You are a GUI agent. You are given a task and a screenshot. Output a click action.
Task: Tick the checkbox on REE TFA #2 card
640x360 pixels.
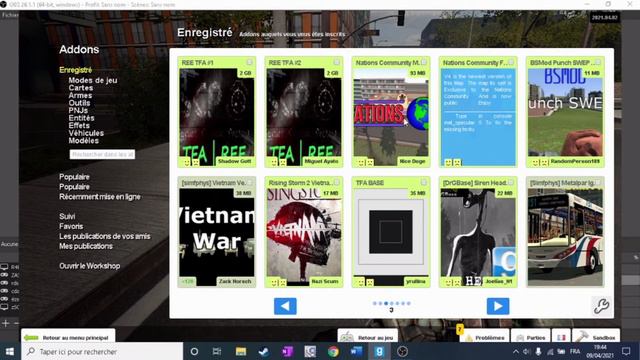tap(336, 62)
